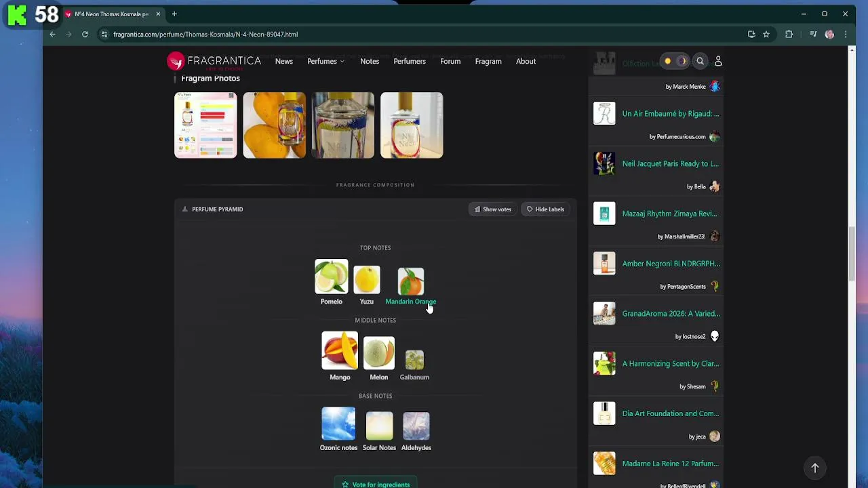Open the site search magnifier

pyautogui.click(x=701, y=61)
